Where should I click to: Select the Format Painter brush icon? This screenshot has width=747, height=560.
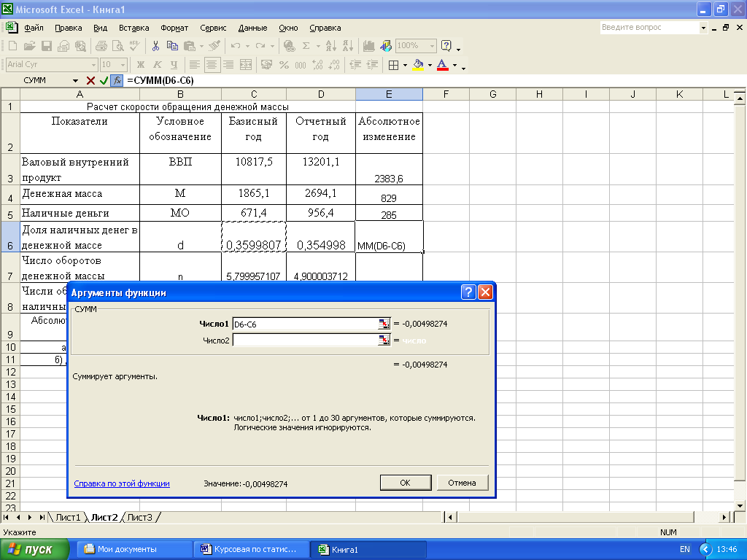215,46
